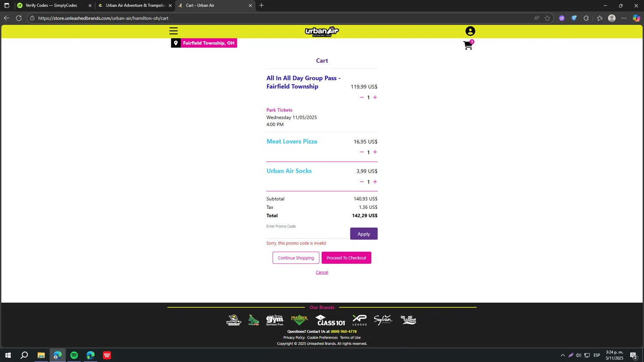Image resolution: width=644 pixels, height=362 pixels.
Task: Click Sylvan Learning brand logo
Action: tap(383, 320)
